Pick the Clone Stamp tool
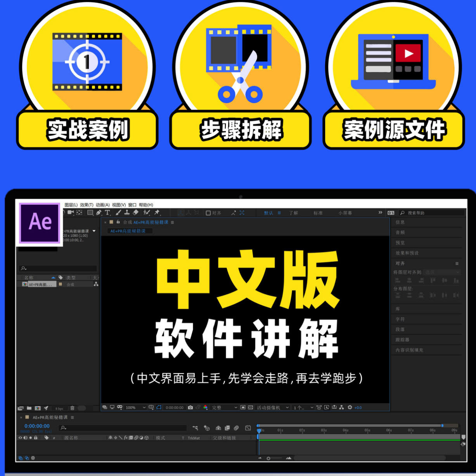This screenshot has height=476, width=476. pos(127,212)
